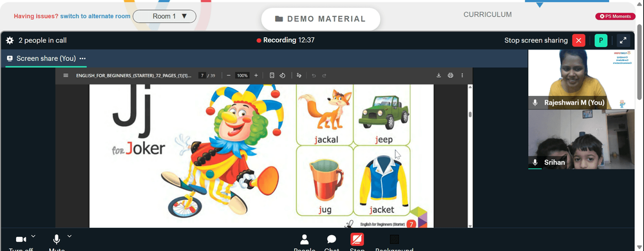Zoom in PDF with plus button

point(256,75)
